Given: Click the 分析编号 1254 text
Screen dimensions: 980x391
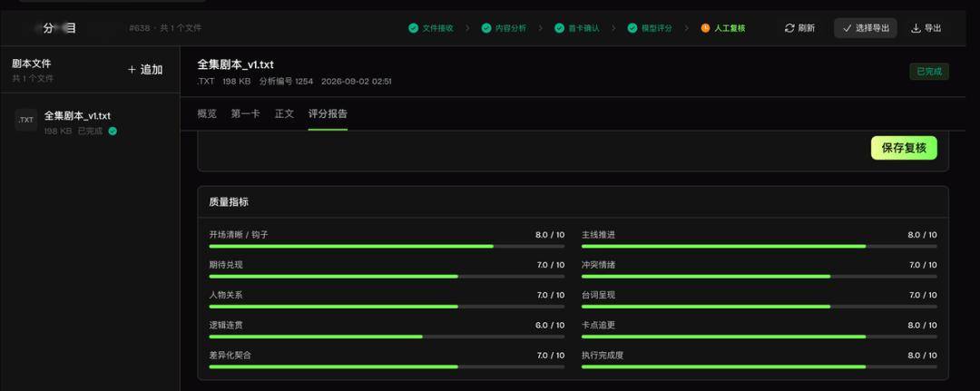Looking at the screenshot, I should point(286,82).
